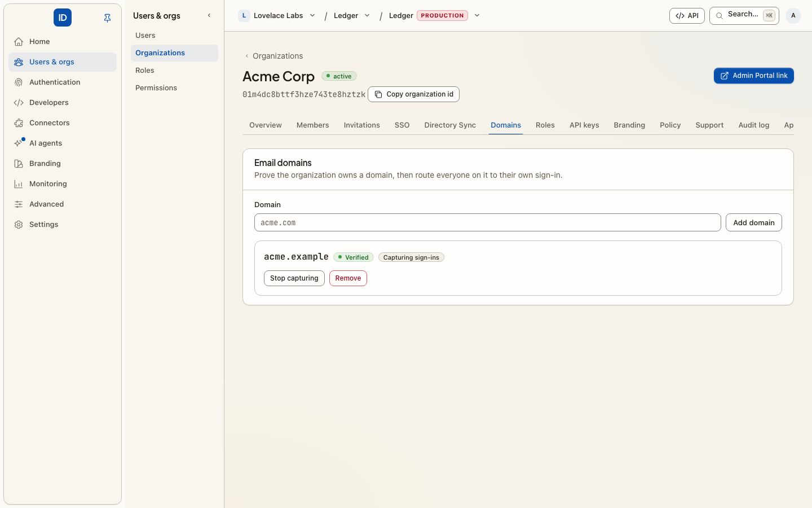Image resolution: width=812 pixels, height=508 pixels.
Task: Expand the Ledger project dropdown chevron
Action: [367, 16]
